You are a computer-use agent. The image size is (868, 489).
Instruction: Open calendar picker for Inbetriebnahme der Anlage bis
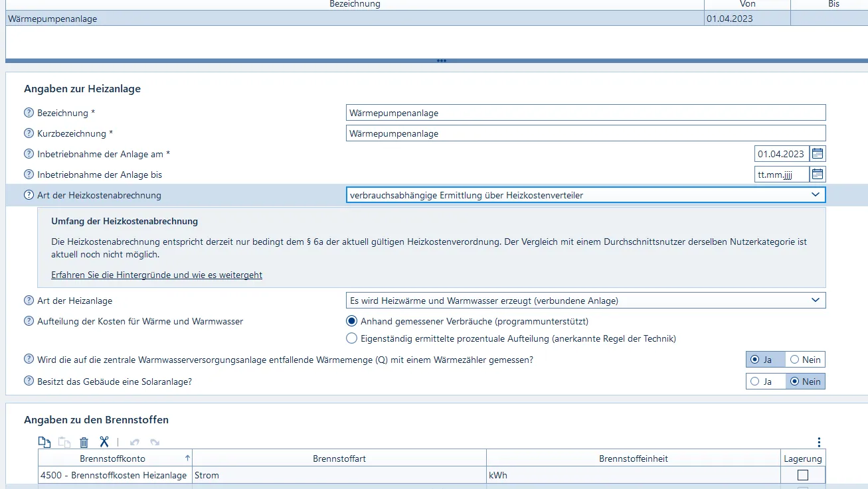click(x=818, y=175)
